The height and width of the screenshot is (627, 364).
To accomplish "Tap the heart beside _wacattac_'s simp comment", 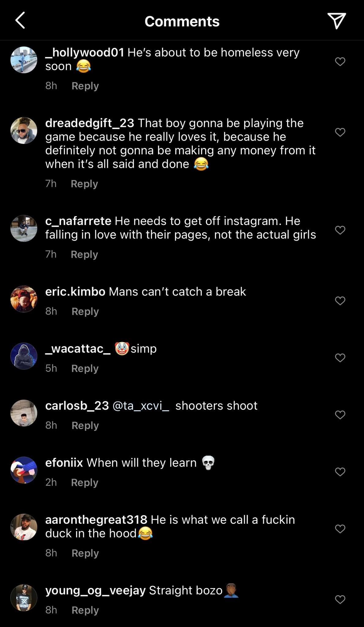I will [x=340, y=358].
